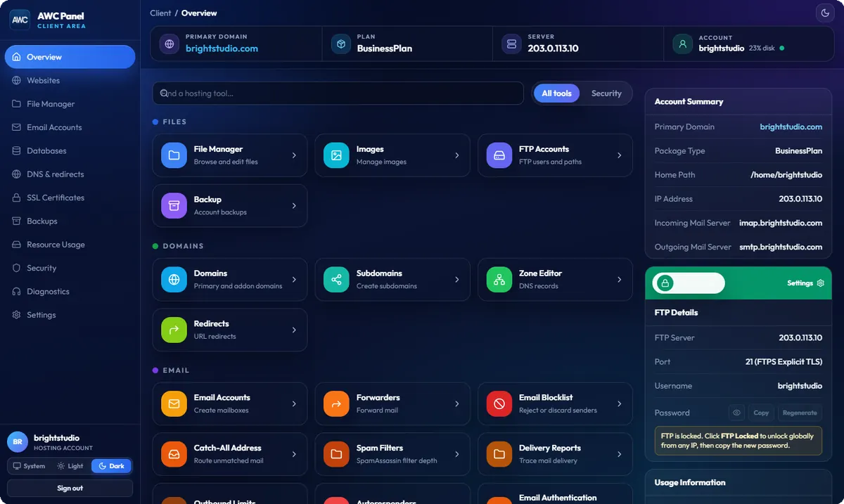Expand Zone Editor card chevron

pyautogui.click(x=619, y=280)
